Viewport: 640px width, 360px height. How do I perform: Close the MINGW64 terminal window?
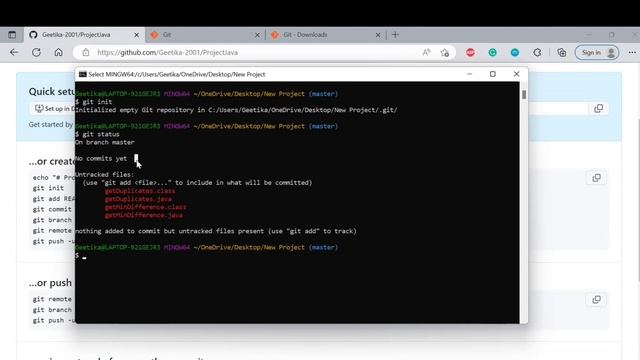tap(516, 74)
